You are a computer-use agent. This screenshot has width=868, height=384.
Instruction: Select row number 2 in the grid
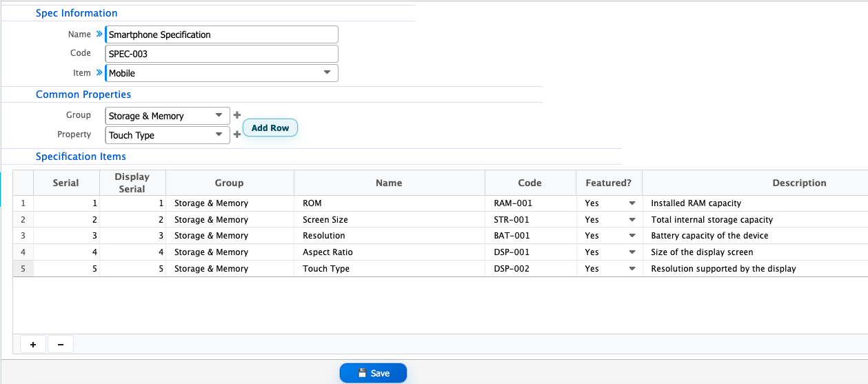23,220
